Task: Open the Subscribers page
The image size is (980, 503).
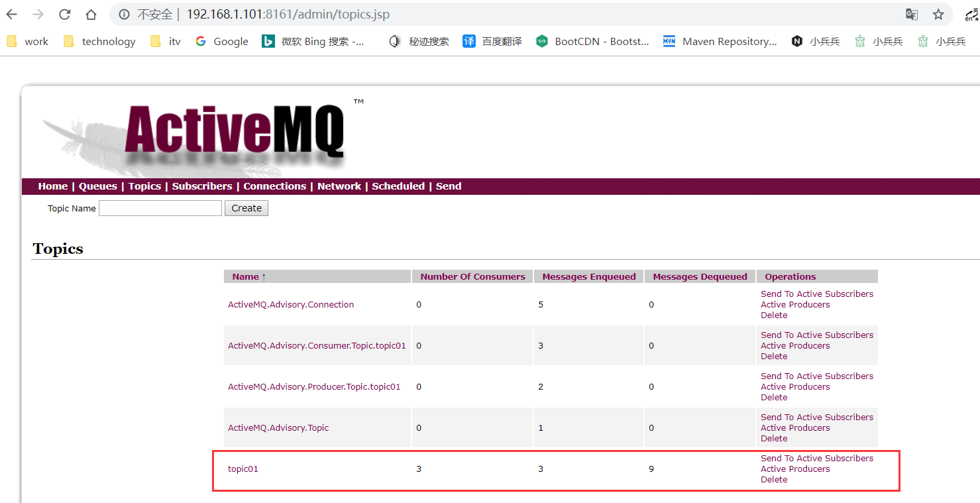Action: coord(202,186)
